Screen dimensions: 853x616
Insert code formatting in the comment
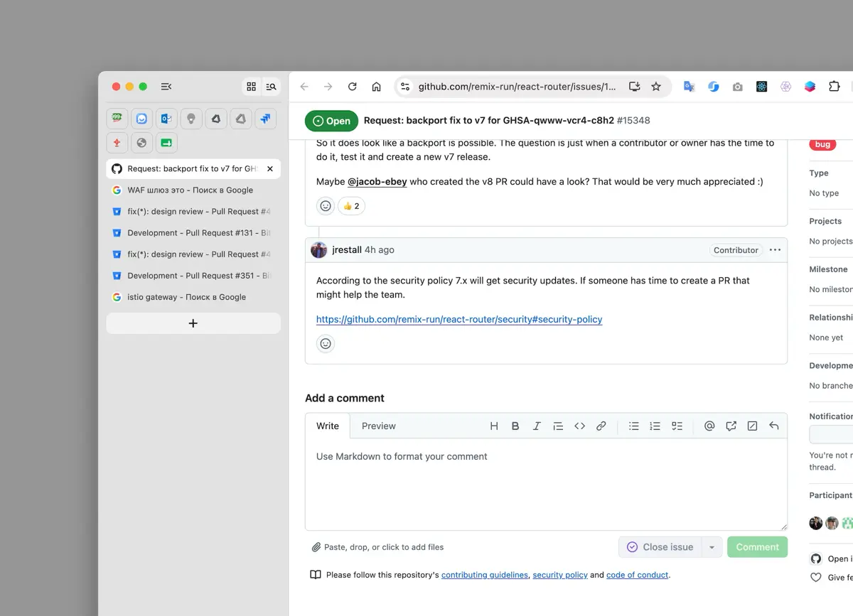tap(579, 426)
